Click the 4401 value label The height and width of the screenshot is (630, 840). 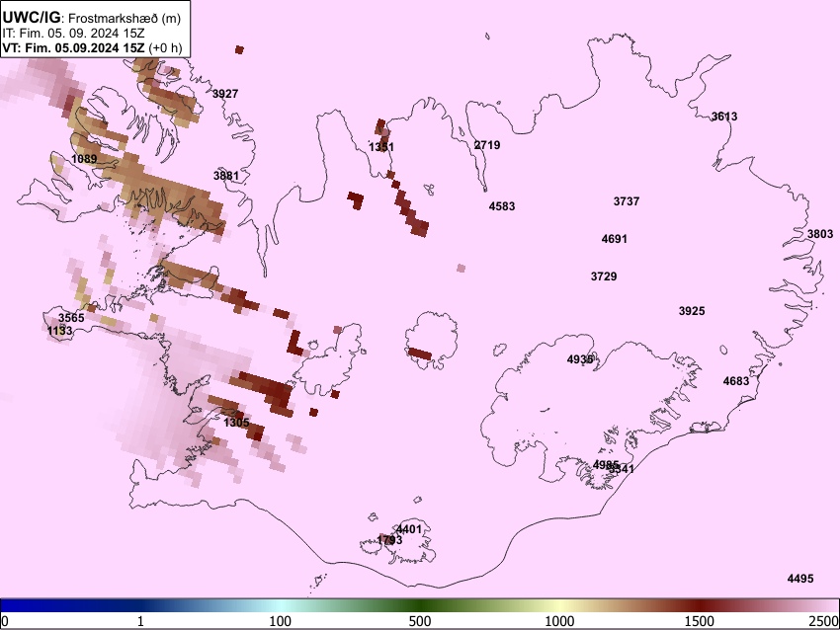point(409,529)
